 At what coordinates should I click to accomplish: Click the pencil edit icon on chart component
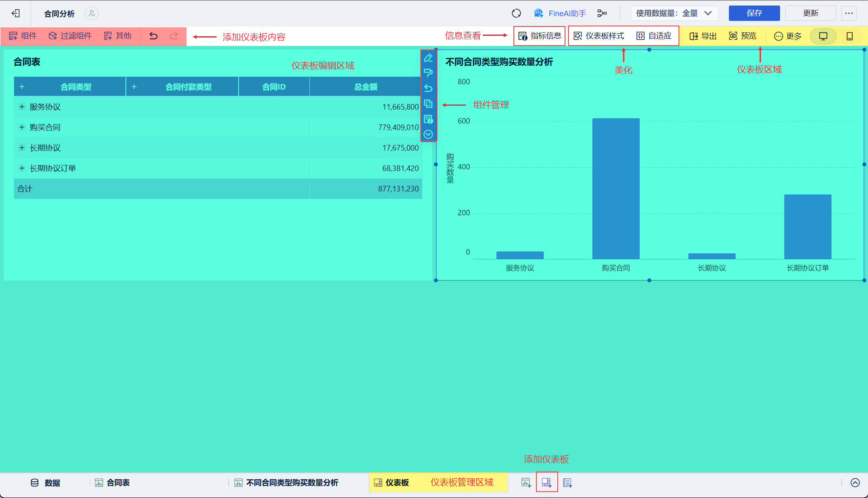coord(428,58)
